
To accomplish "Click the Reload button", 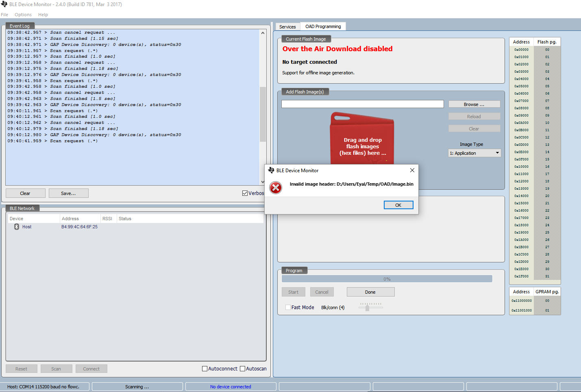I will (x=474, y=117).
